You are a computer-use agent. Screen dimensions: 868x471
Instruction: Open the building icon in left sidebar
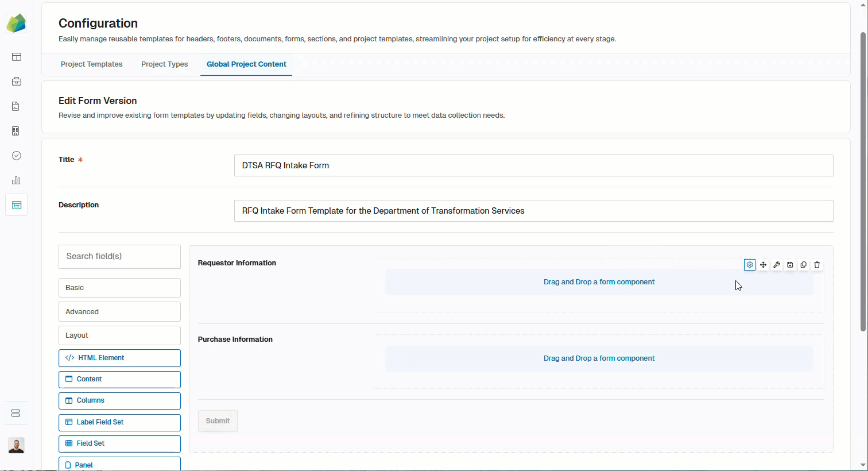click(x=17, y=131)
